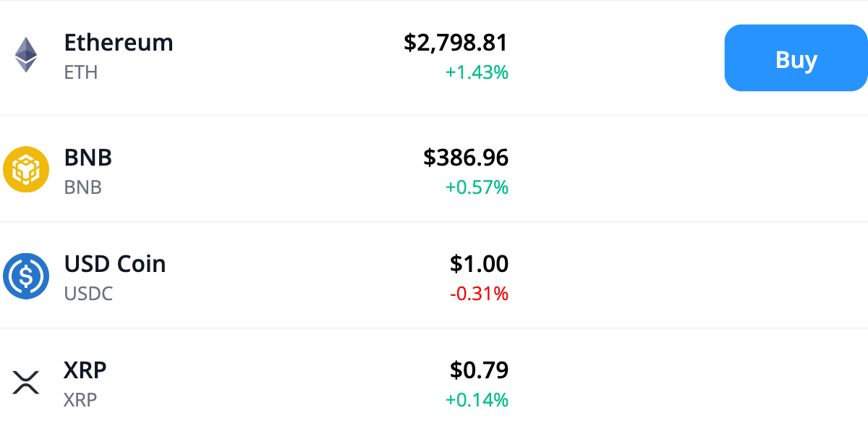Select the BNB name label

pyautogui.click(x=88, y=158)
